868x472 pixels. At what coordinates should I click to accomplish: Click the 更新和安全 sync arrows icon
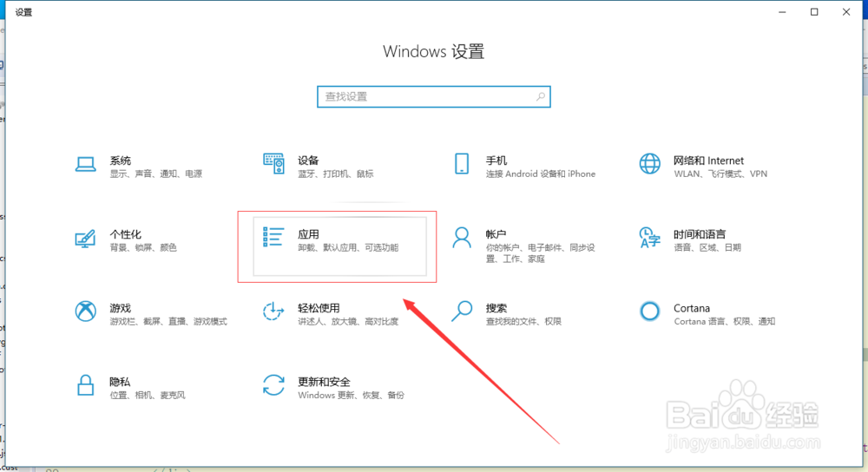(273, 385)
